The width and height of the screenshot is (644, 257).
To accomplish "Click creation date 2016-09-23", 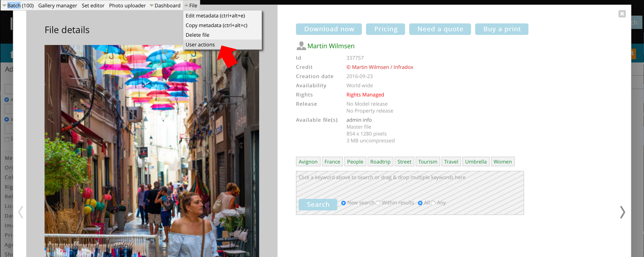I will tap(359, 76).
